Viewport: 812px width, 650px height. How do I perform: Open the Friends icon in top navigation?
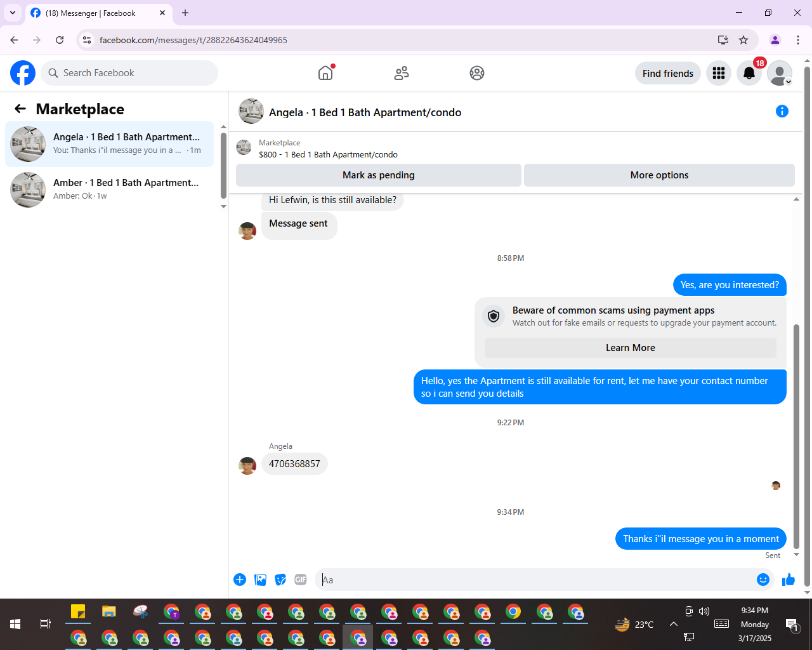point(402,73)
